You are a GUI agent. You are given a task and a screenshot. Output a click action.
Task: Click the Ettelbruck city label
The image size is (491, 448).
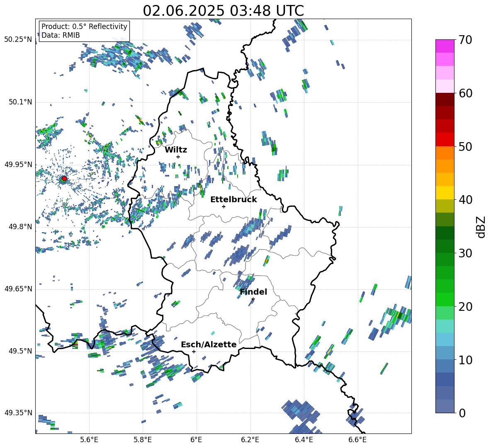pos(233,200)
